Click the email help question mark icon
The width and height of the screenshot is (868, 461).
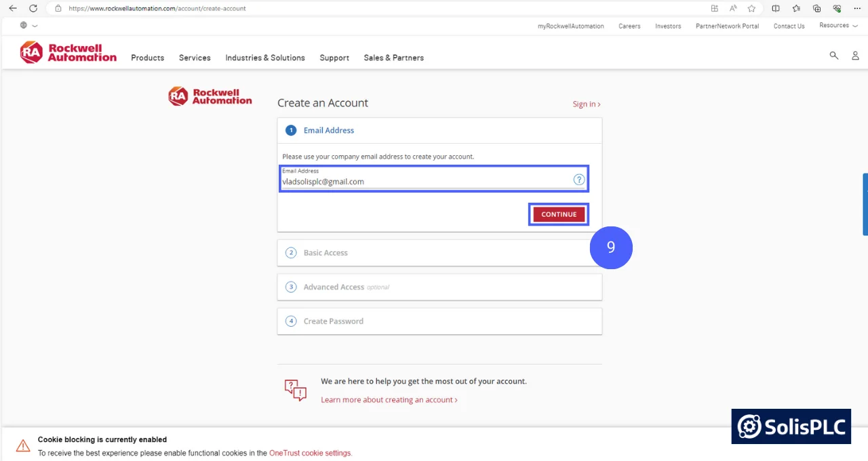point(579,180)
